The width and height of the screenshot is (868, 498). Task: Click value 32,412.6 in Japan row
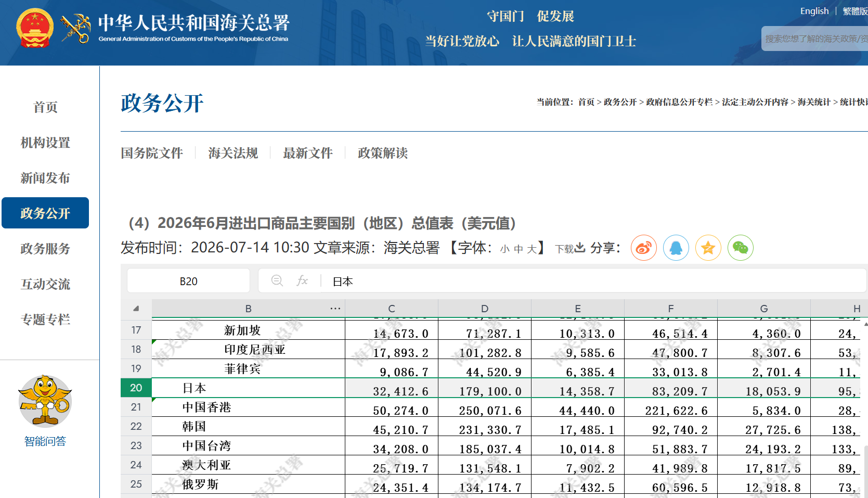pyautogui.click(x=400, y=391)
